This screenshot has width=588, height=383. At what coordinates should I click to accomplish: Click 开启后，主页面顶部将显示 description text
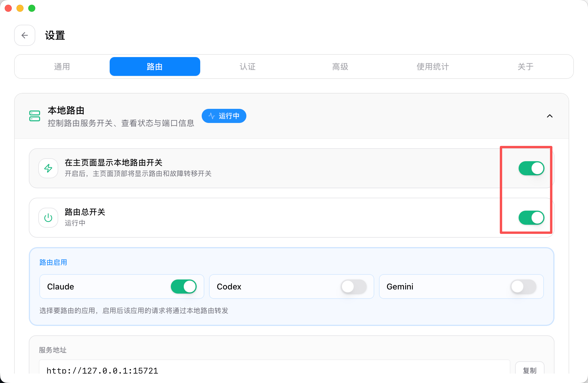pos(138,174)
